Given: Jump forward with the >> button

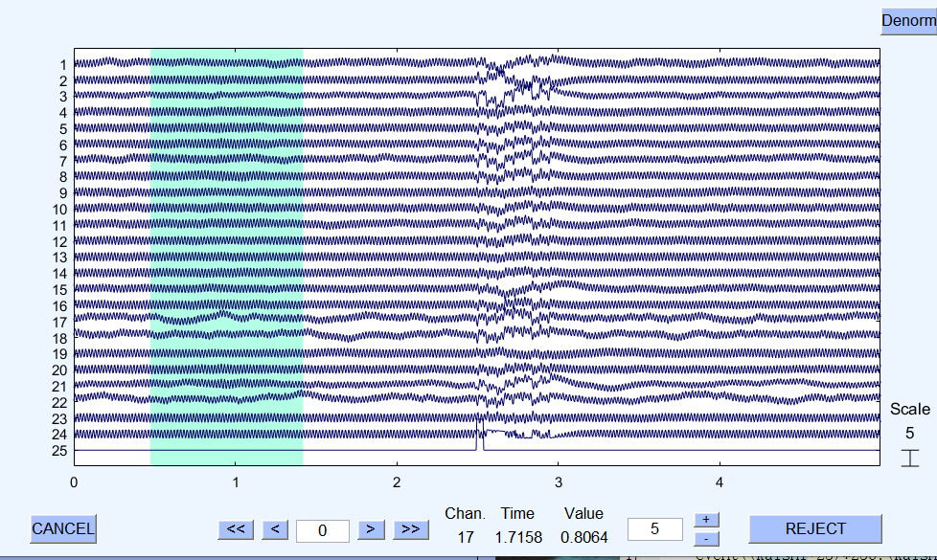Looking at the screenshot, I should pos(410,529).
